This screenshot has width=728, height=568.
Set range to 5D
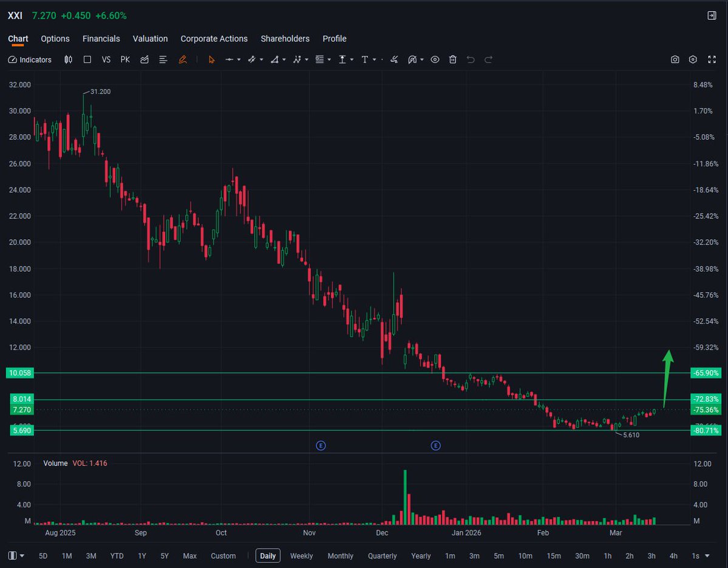(x=43, y=555)
